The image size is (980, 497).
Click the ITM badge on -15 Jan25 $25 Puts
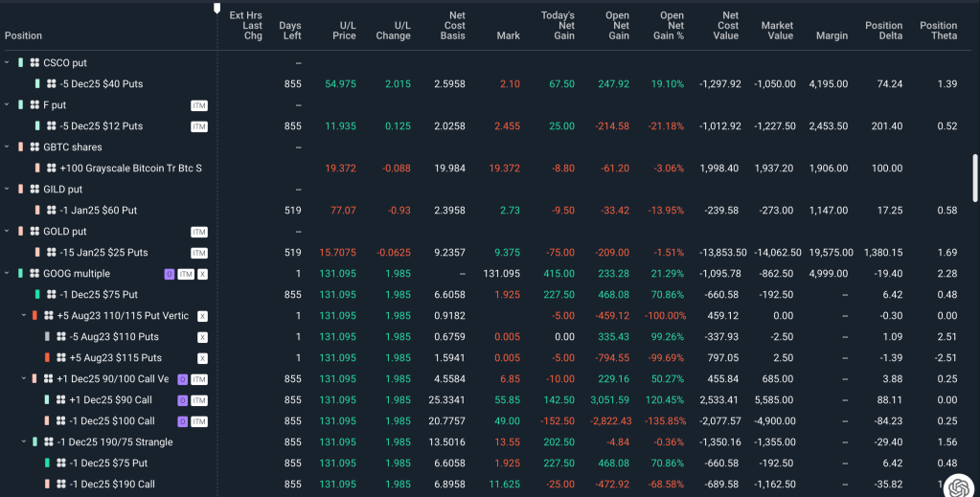198,253
